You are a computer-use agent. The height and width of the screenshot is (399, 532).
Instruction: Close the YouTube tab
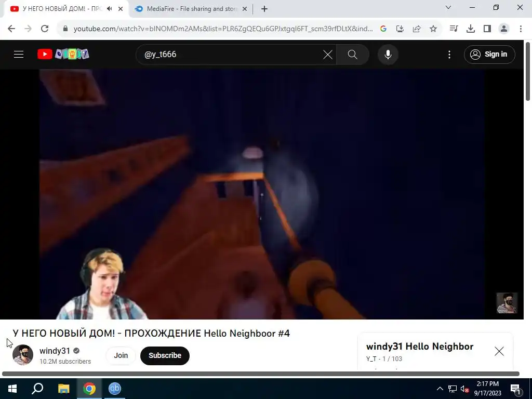tap(121, 9)
